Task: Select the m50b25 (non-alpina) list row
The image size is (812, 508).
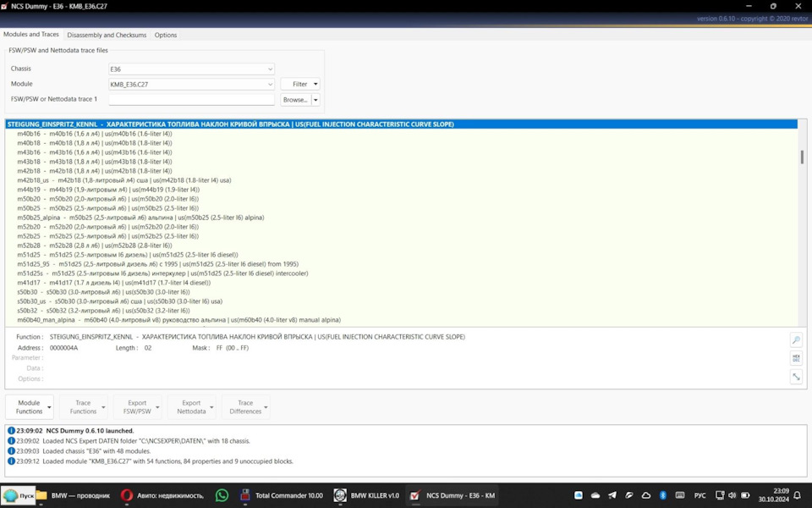Action: (x=401, y=208)
